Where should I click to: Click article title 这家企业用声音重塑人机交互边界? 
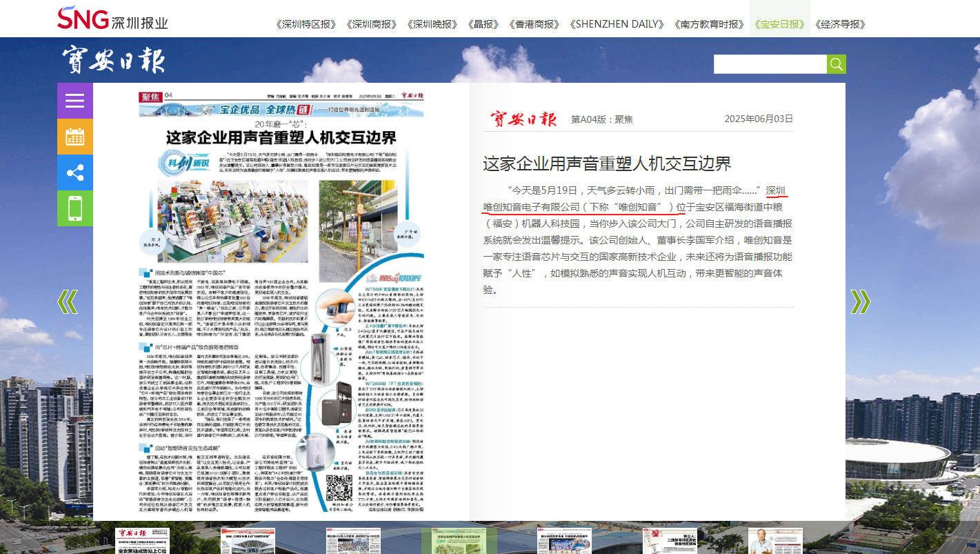point(607,164)
